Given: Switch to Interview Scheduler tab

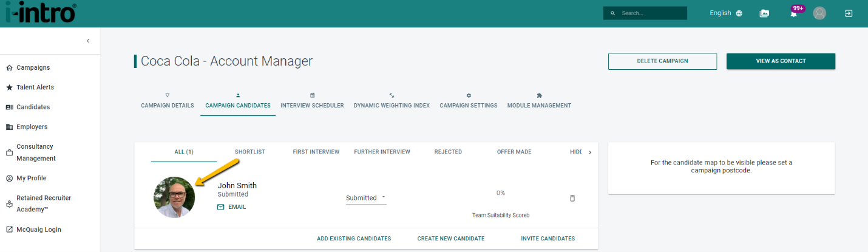Looking at the screenshot, I should click(312, 101).
